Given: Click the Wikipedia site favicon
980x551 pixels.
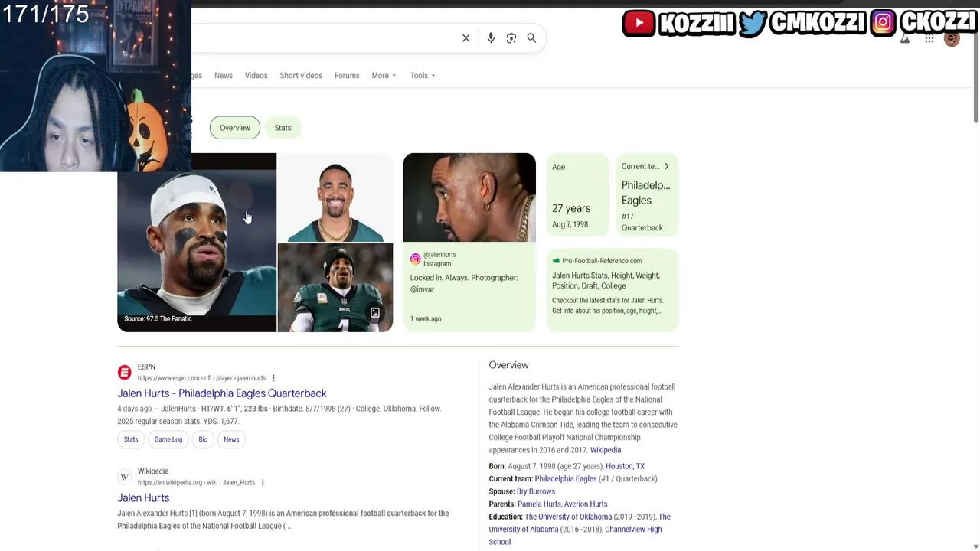Looking at the screenshot, I should [x=124, y=477].
